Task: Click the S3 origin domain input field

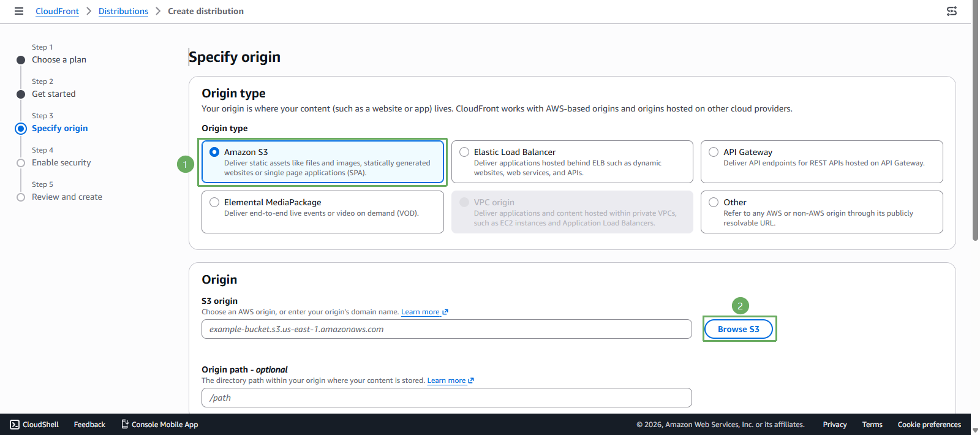Action: pos(447,329)
